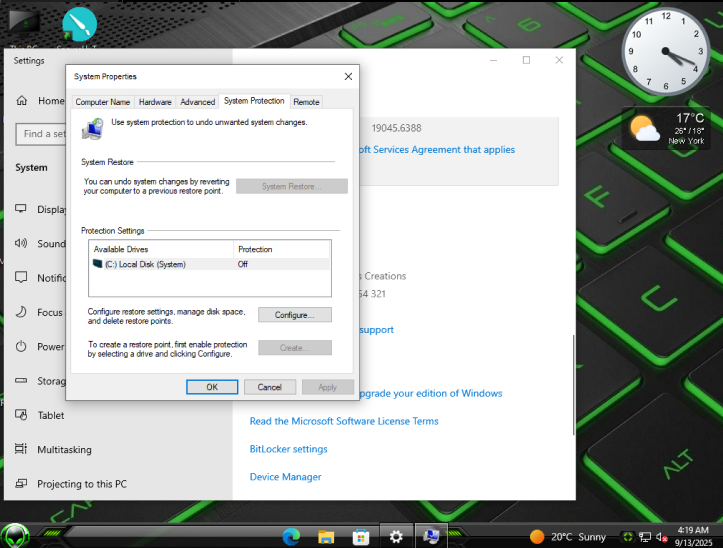Open the Device Manager link

pos(285,477)
